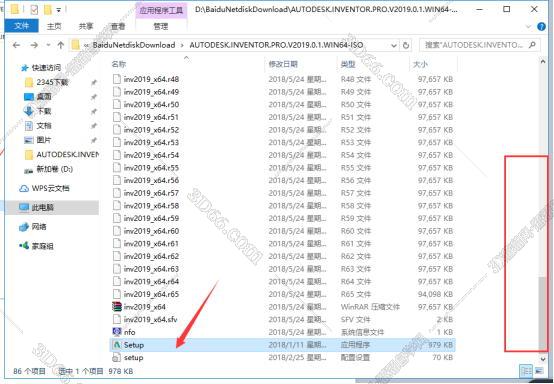Select the inv2019_x64.sfv file
The height and width of the screenshot is (384, 554).
point(151,319)
